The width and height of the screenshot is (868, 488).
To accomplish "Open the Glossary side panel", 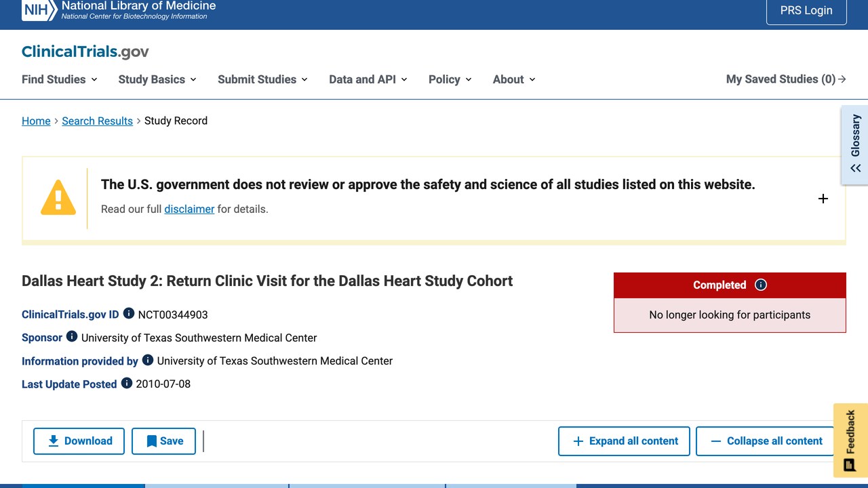I will [x=855, y=144].
